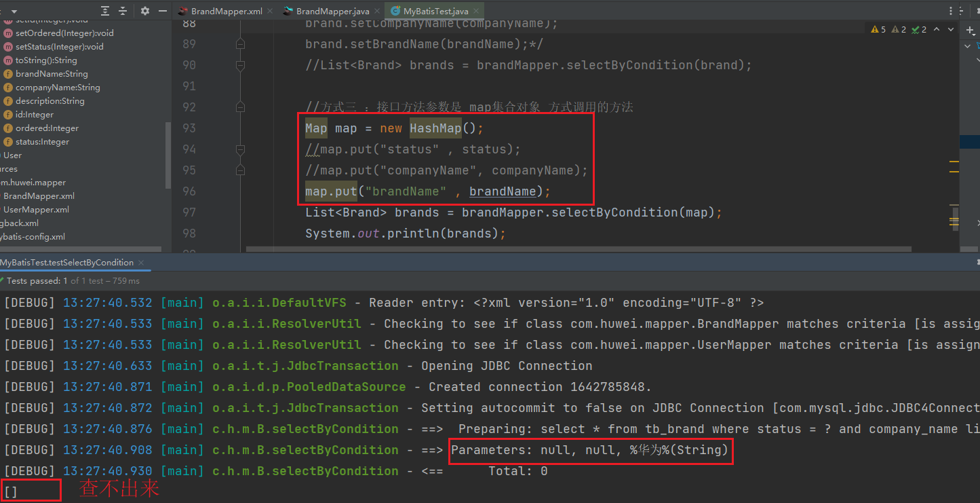Click the Tests passed status text
Screen dimensions: 980x503
73,280
